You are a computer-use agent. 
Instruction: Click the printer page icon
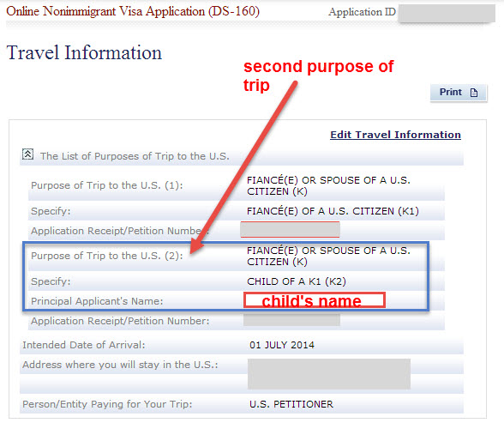click(x=474, y=93)
